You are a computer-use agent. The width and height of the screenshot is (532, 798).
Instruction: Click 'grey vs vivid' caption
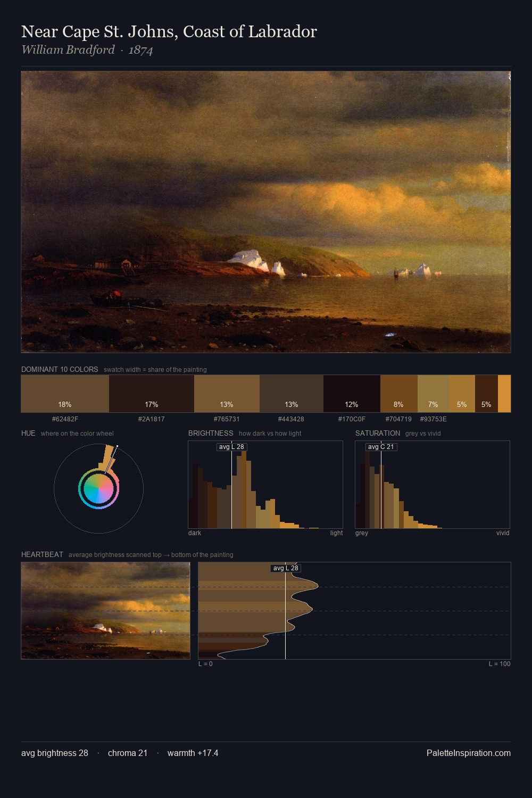coord(423,434)
